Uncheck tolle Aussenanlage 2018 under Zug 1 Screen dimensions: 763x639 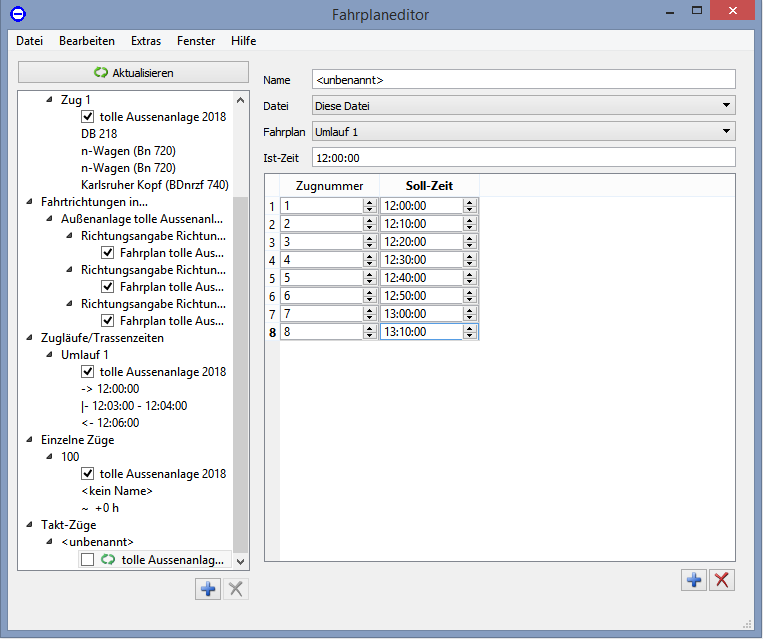coord(88,117)
